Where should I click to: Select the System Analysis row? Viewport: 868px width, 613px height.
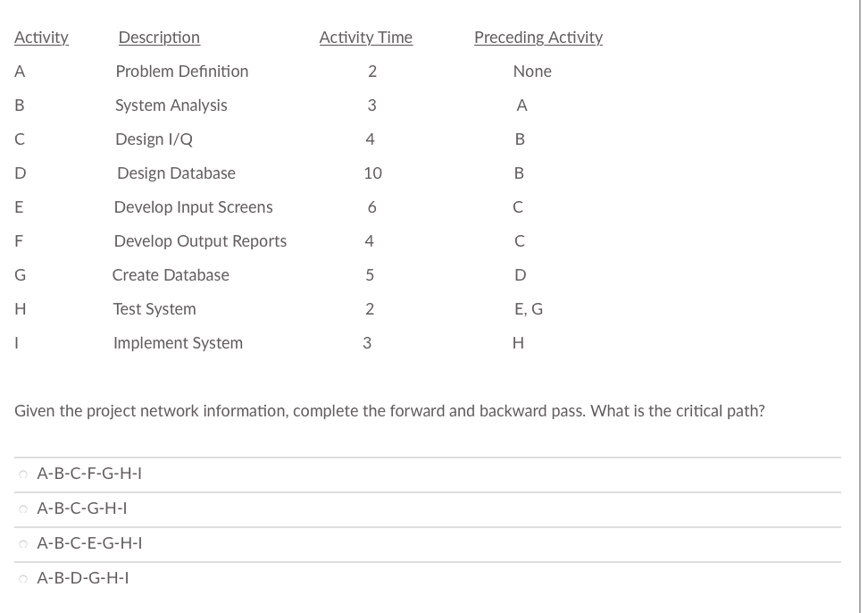171,105
